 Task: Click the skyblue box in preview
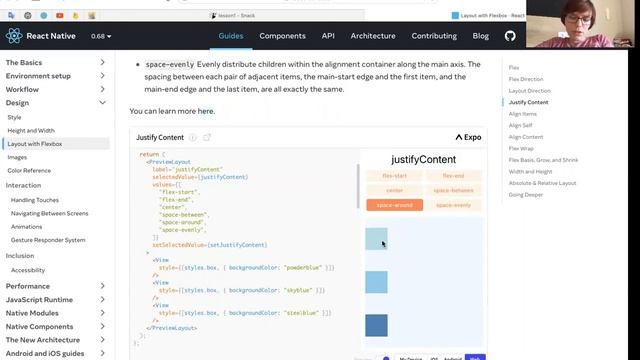coord(376,282)
